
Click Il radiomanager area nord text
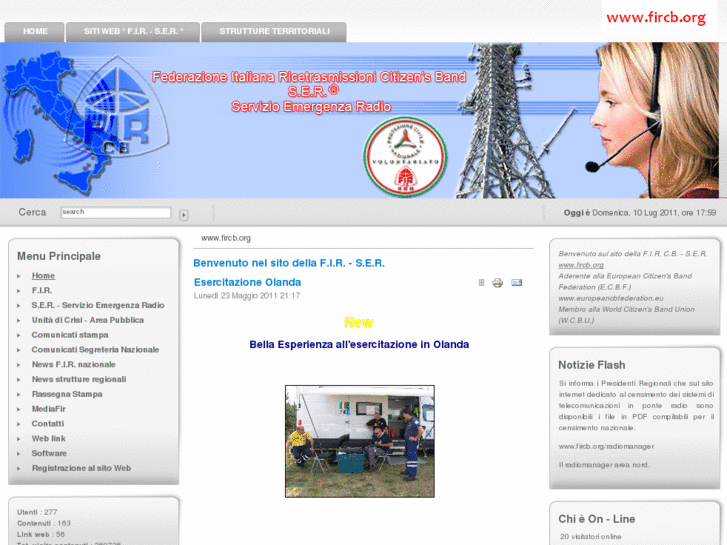click(x=604, y=465)
